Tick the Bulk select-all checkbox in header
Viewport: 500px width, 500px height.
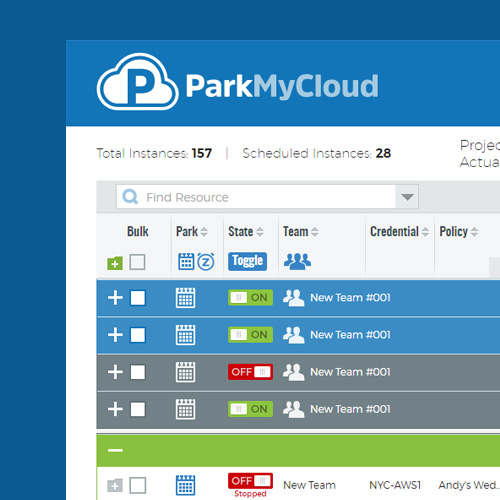pos(137,262)
